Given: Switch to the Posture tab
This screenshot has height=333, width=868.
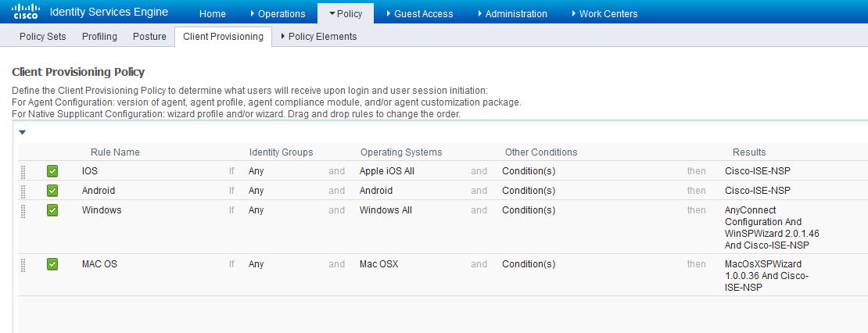Looking at the screenshot, I should coord(149,37).
